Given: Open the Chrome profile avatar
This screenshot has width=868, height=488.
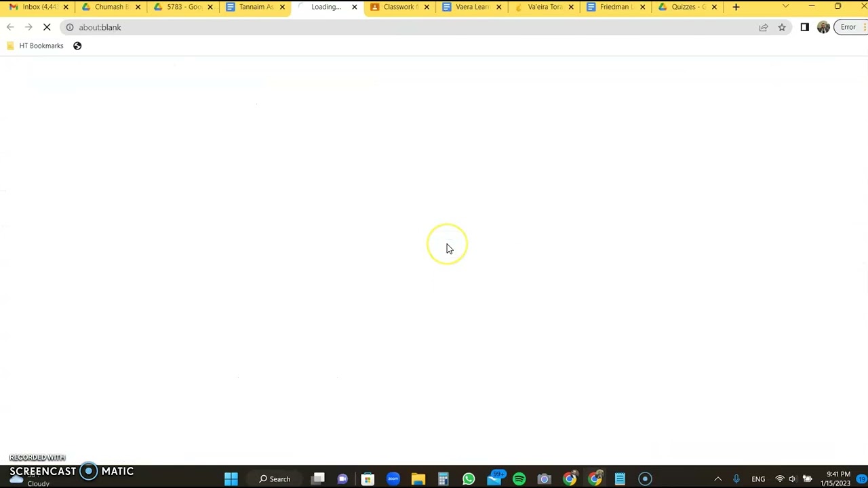Looking at the screenshot, I should [823, 27].
